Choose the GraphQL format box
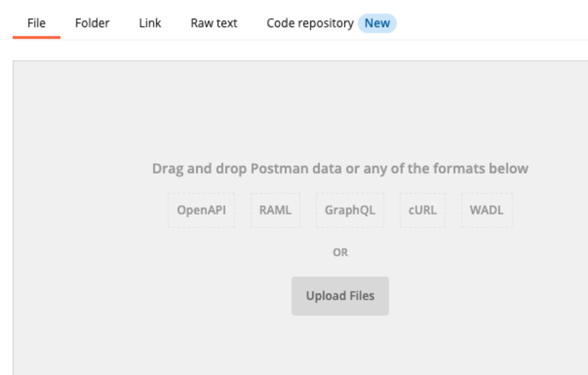The width and height of the screenshot is (588, 375). (x=350, y=210)
